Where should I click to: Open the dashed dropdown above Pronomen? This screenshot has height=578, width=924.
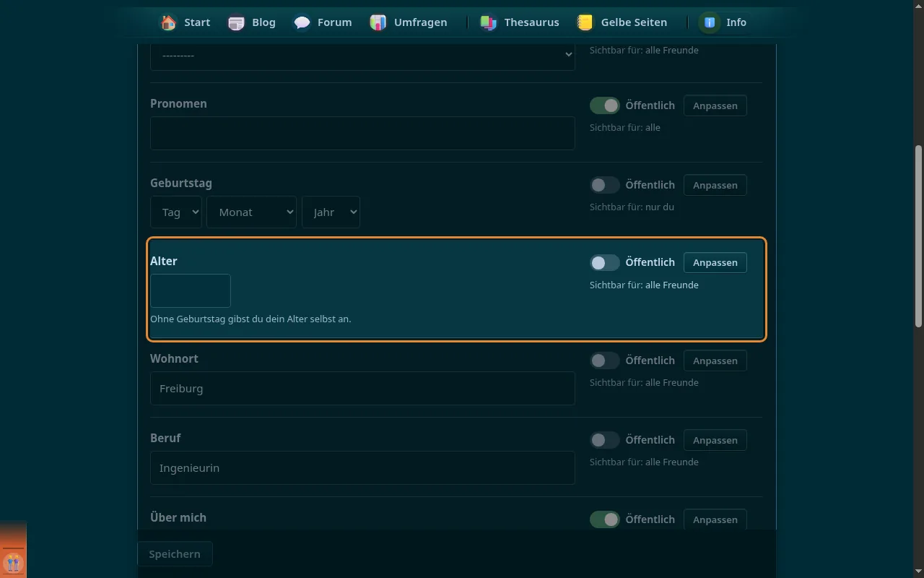(x=362, y=56)
